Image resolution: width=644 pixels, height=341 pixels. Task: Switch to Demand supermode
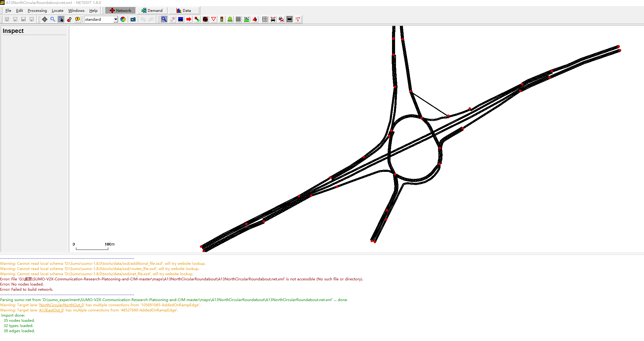coord(152,10)
